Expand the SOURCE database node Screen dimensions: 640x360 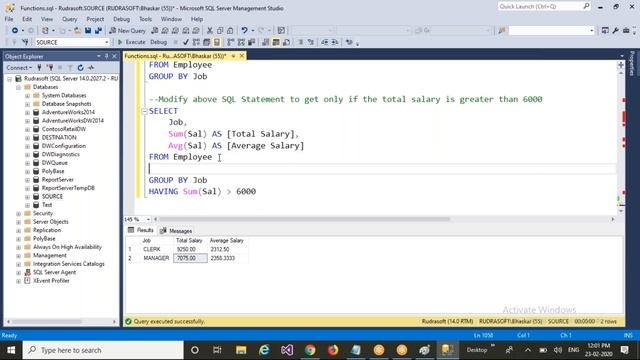tap(27, 196)
